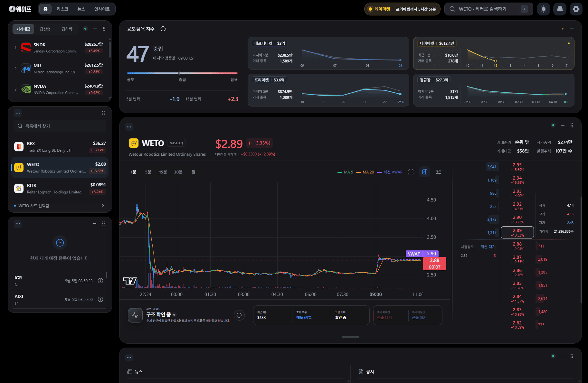Viewport: 588px width, 383px height.
Task: Expand the WETO 차트 선택됨 chevron
Action: (x=103, y=206)
